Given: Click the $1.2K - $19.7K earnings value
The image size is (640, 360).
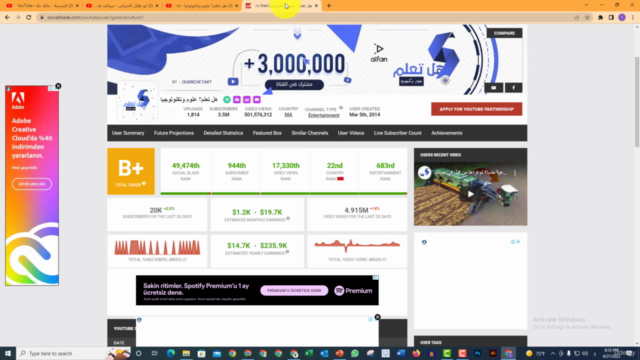Looking at the screenshot, I should pos(257,212).
